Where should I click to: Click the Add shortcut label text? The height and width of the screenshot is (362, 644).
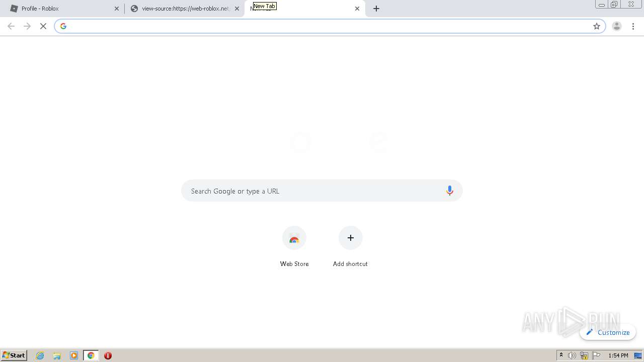[x=350, y=264]
